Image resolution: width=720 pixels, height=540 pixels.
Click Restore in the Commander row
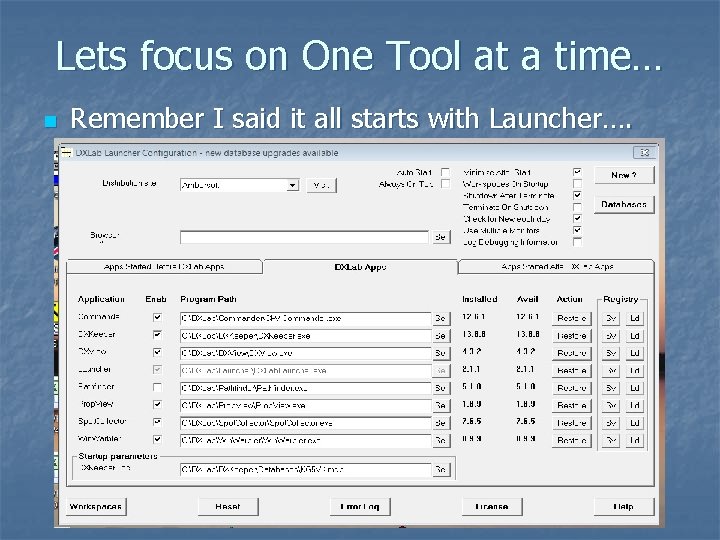coord(572,318)
